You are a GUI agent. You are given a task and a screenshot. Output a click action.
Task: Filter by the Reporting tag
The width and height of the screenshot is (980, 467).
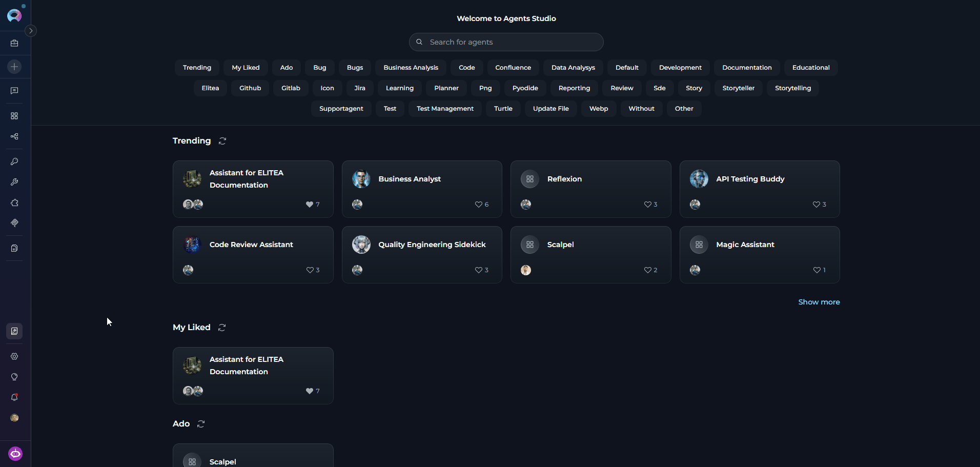pyautogui.click(x=574, y=88)
